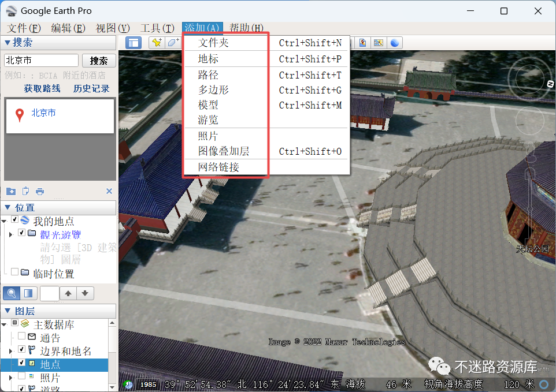Choose 文件夹 from the Add menu
Image resolution: width=556 pixels, height=392 pixels.
(266, 43)
